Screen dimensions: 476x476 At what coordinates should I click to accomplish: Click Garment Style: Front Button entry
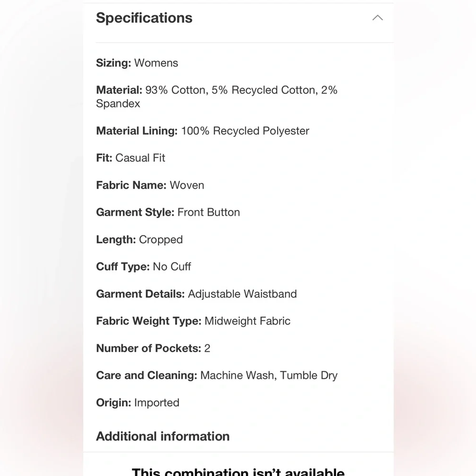coord(168,212)
